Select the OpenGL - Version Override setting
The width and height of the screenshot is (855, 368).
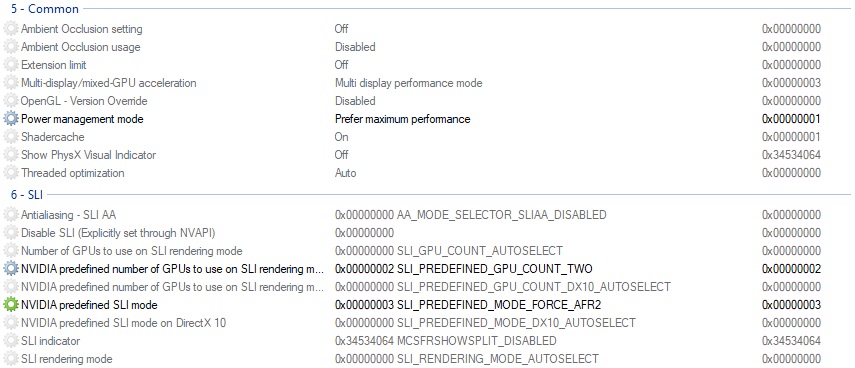(84, 101)
